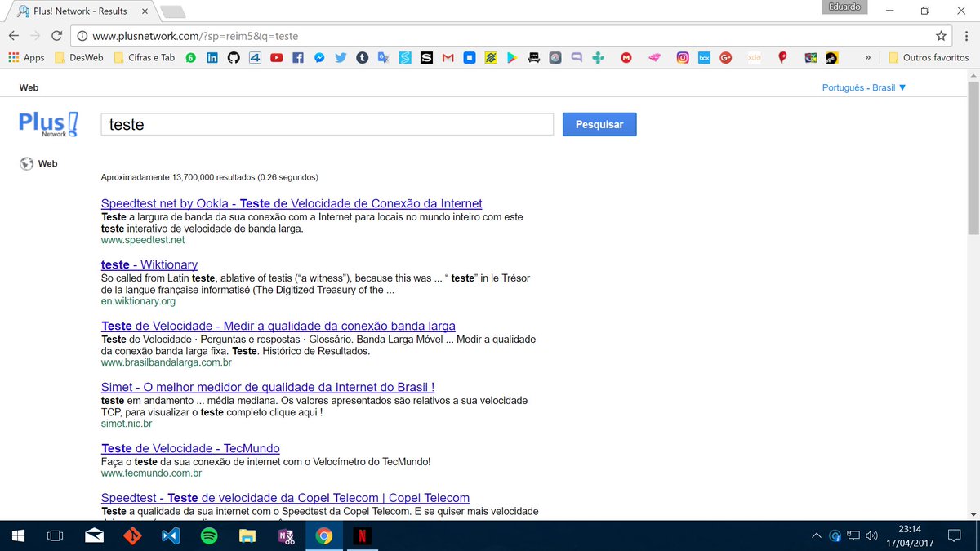Open the Cifras e Tab bookmarks folder
Image resolution: width=980 pixels, height=551 pixels.
click(144, 58)
